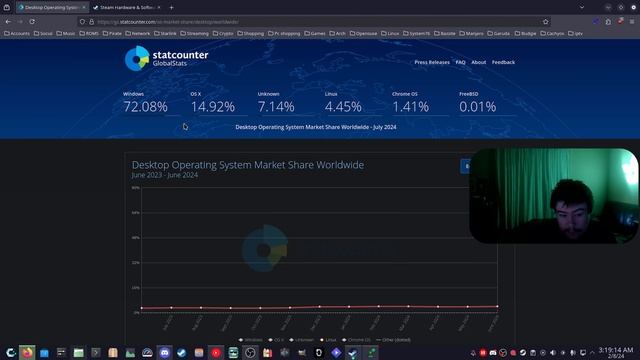Open the Firefox hamburger application menu

(x=632, y=22)
